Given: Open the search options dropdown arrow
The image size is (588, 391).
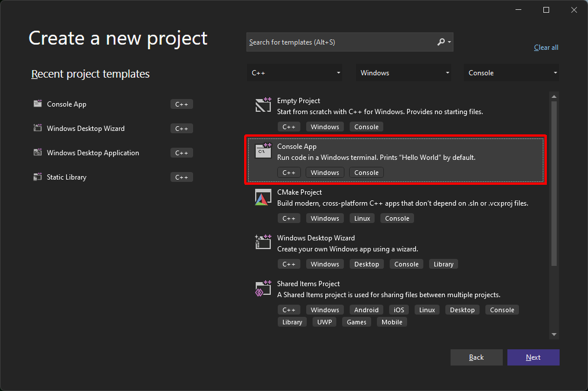Looking at the screenshot, I should [x=449, y=42].
